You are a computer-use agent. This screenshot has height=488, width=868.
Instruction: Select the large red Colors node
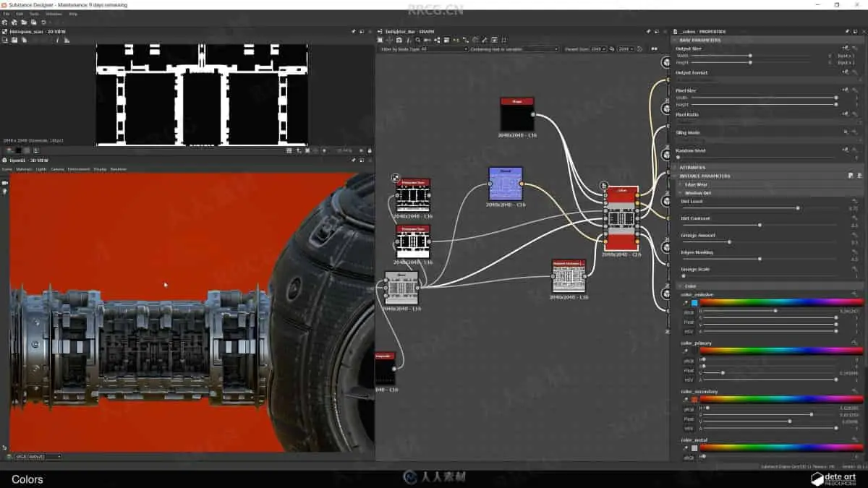click(x=621, y=218)
